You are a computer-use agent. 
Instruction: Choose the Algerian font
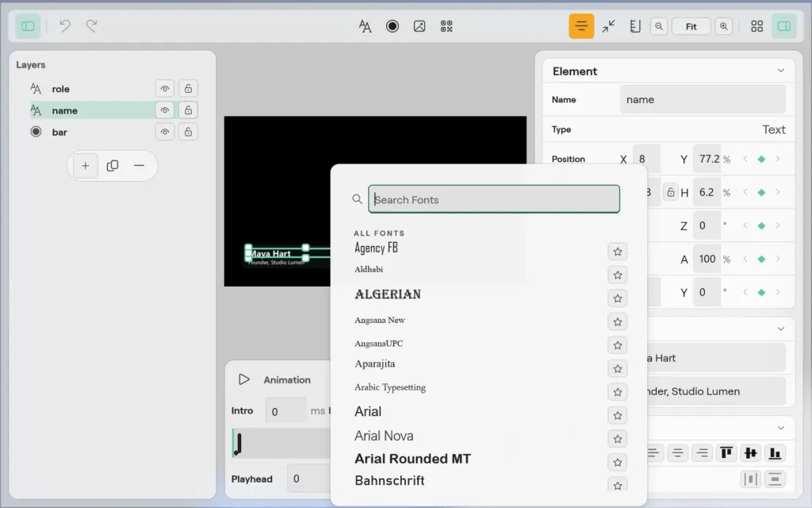(387, 294)
